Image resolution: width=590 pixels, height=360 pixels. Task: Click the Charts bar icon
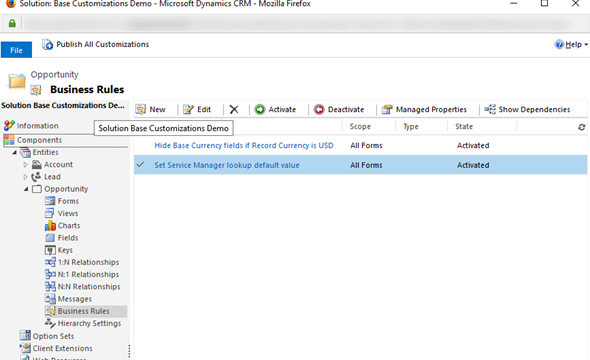(x=50, y=225)
